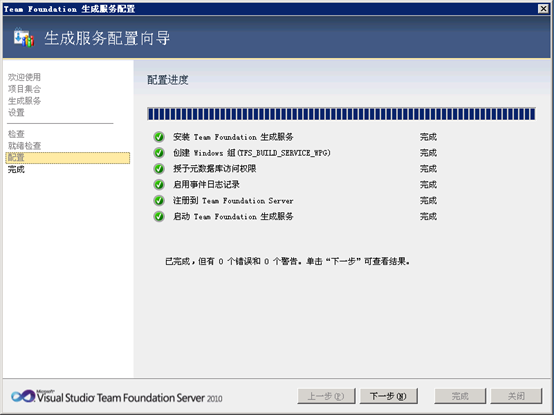
Task: Click 完成 status for 安装 Team Foundation row
Action: [428, 137]
